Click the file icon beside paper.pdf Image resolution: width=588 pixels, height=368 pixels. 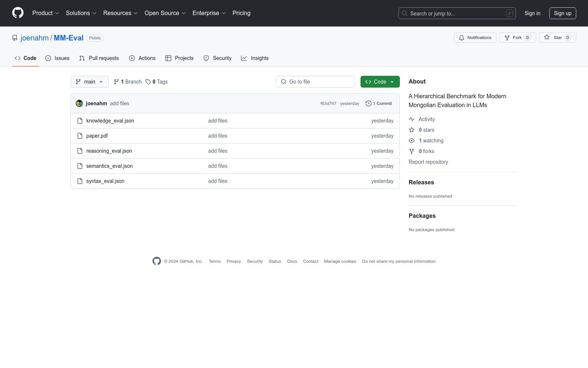[80, 136]
